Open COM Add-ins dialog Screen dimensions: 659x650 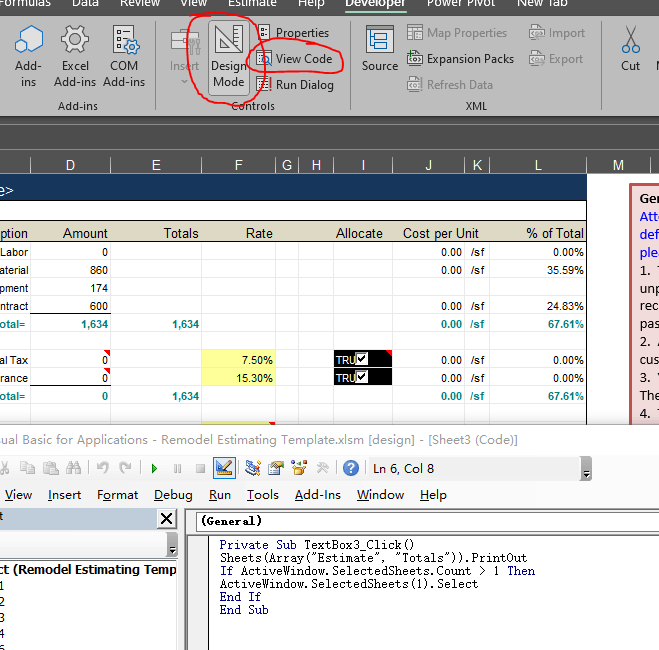pos(124,55)
